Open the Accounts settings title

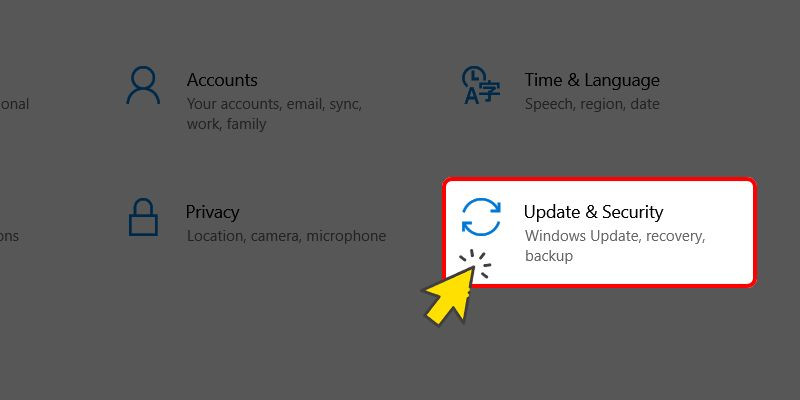tap(222, 80)
